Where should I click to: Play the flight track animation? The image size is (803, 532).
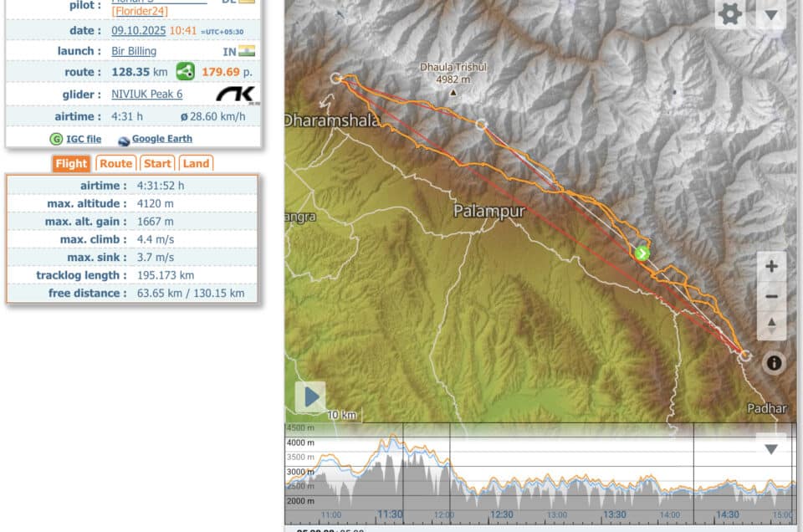click(310, 396)
